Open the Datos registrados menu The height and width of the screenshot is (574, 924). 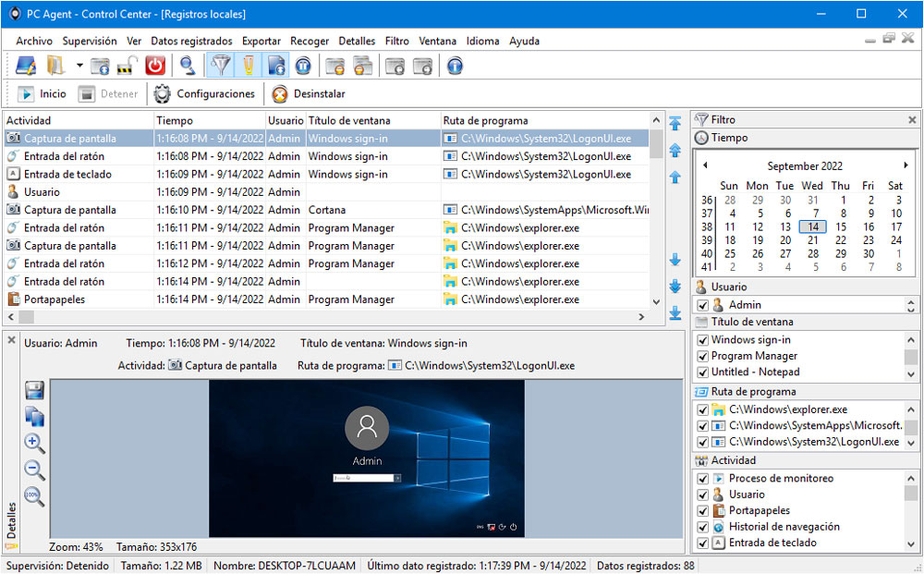tap(191, 41)
